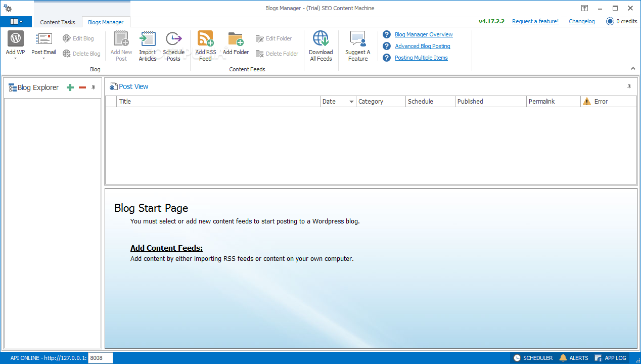This screenshot has height=364, width=641.
Task: Open the App Log from status bar
Action: (610, 358)
